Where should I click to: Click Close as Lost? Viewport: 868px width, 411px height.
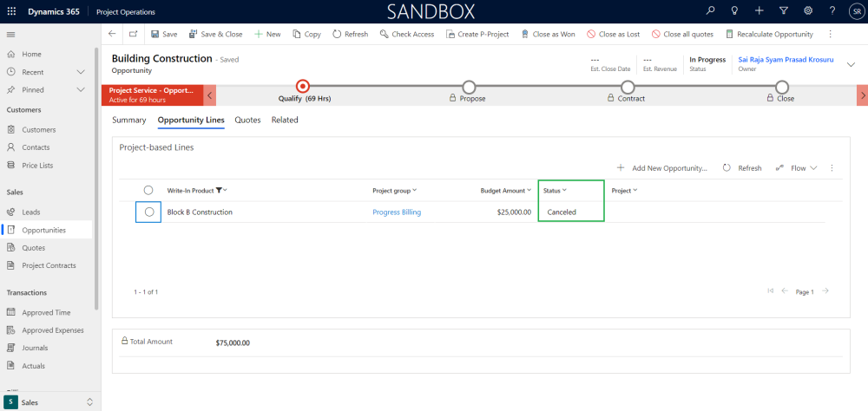614,35
